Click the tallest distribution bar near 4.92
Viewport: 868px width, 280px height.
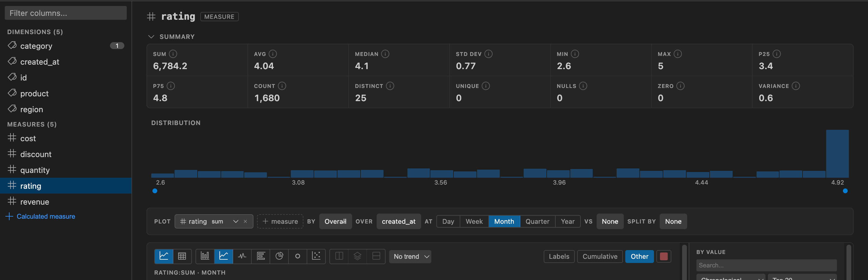[837, 153]
